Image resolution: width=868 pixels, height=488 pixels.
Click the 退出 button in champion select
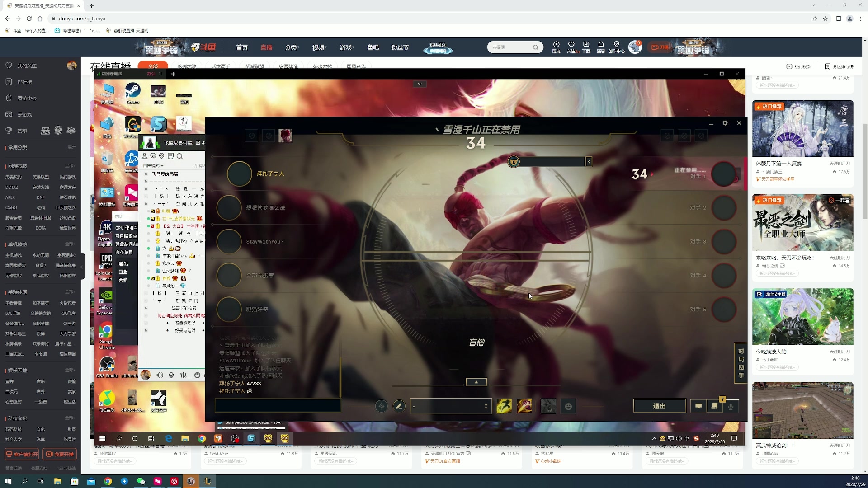point(659,406)
